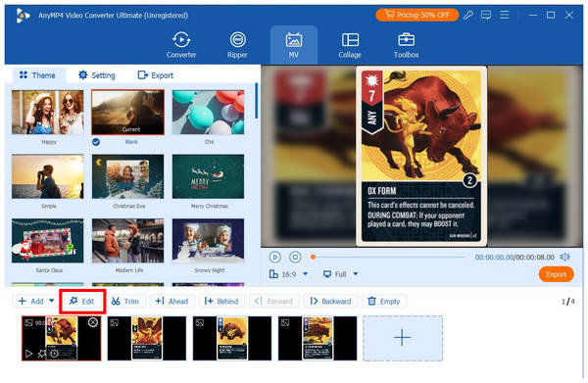Screen dimensions: 588x383
Task: Select the fourth clip thumbnail
Action: pyautogui.click(x=318, y=338)
